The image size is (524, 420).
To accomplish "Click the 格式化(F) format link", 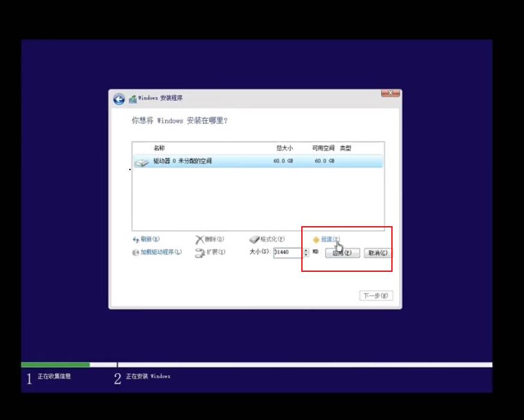I will coord(273,239).
